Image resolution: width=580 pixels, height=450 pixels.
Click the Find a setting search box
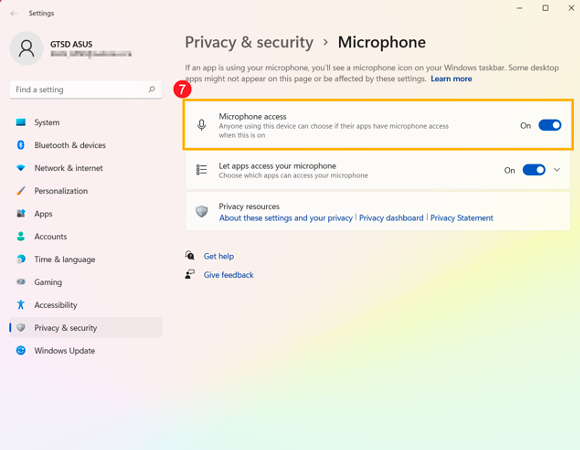86,89
